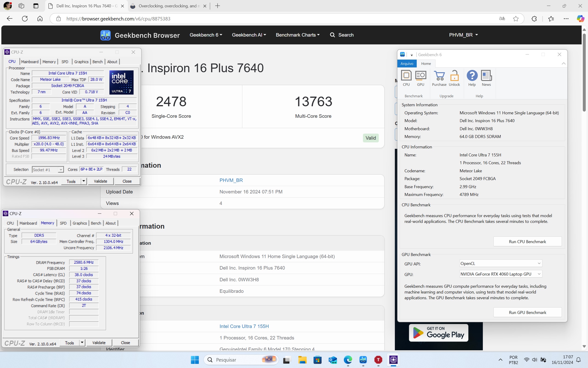
Task: Open Tools dropdown arrow in lower CPU-Z window
Action: click(82, 342)
